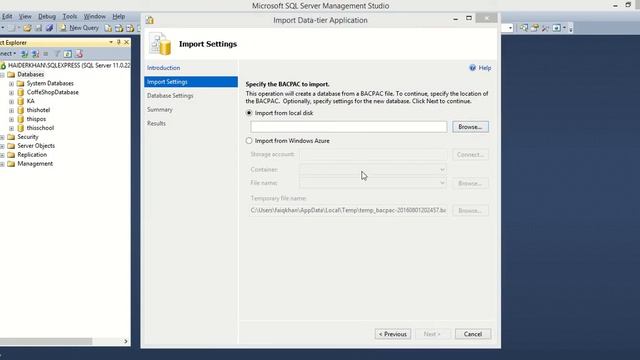Click the third icon right of toolbar combo box
Image resolution: width=640 pixels, height=360 pixels.
tap(545, 28)
